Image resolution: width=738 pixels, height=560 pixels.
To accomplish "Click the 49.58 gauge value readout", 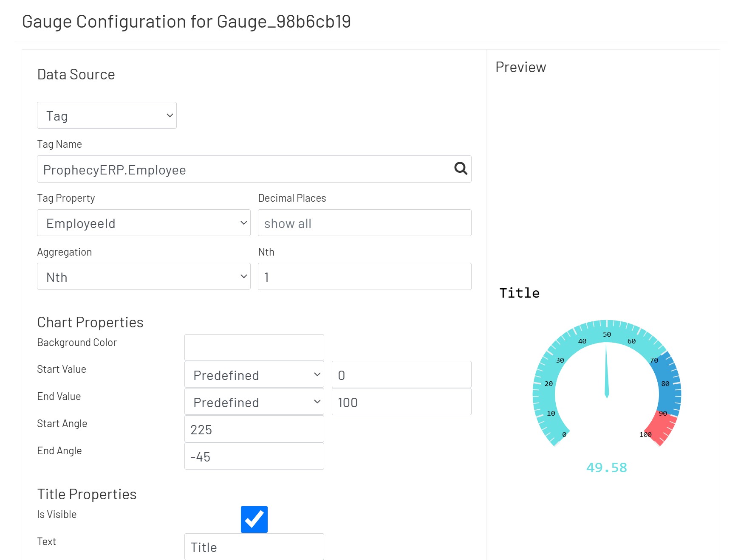I will tap(606, 467).
